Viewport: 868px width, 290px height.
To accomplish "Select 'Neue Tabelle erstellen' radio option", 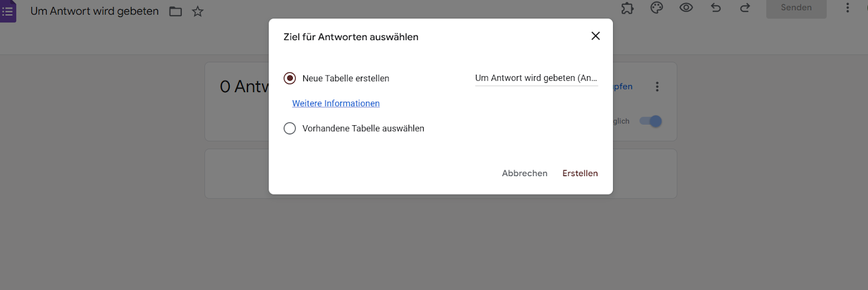I will pyautogui.click(x=290, y=79).
